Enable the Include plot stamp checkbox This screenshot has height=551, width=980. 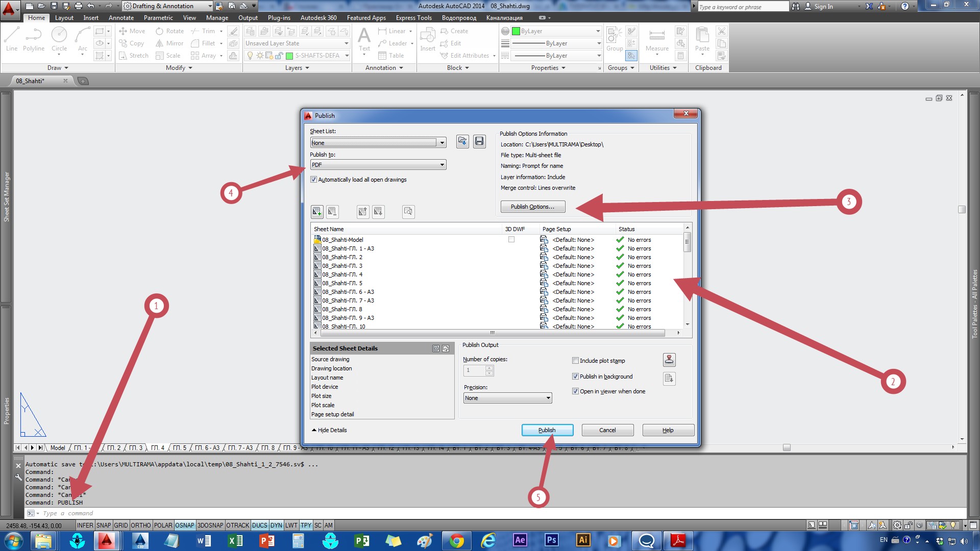(x=576, y=361)
